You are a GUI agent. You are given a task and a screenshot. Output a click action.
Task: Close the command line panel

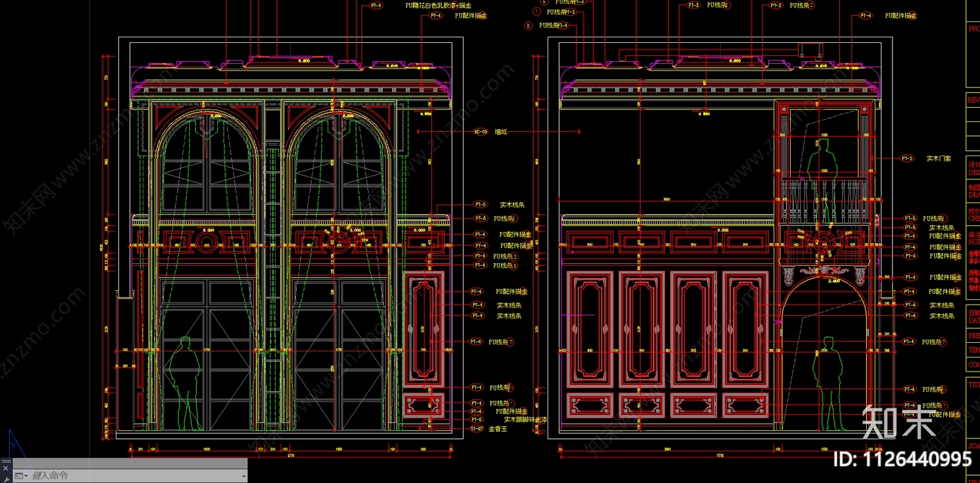point(6,468)
